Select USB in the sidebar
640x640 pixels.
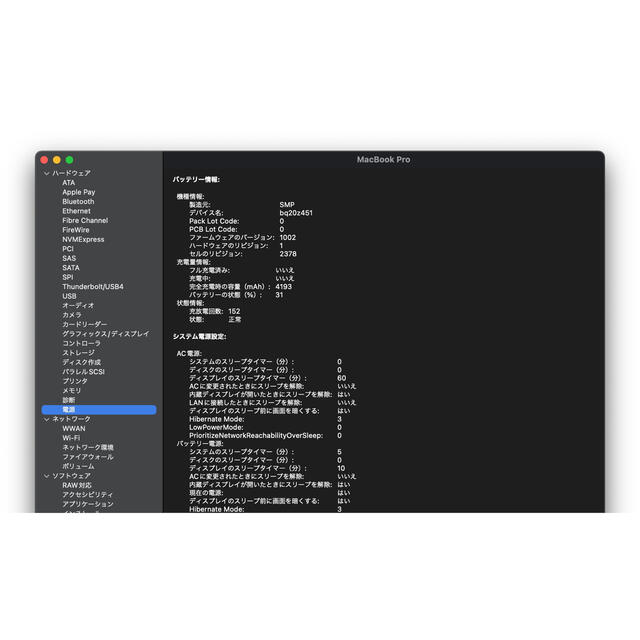click(69, 296)
